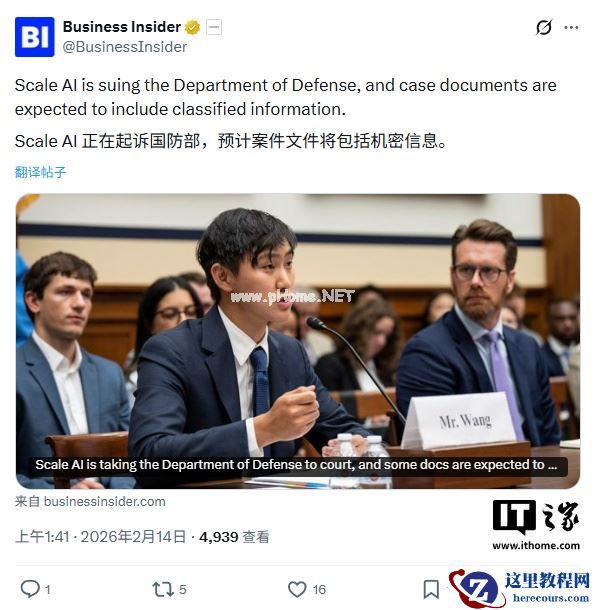Click the herecours.com watermark logo

pos(520,588)
